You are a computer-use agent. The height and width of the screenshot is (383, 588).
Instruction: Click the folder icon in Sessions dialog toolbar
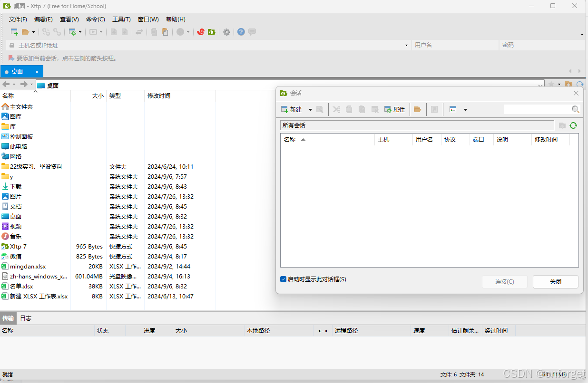point(418,109)
